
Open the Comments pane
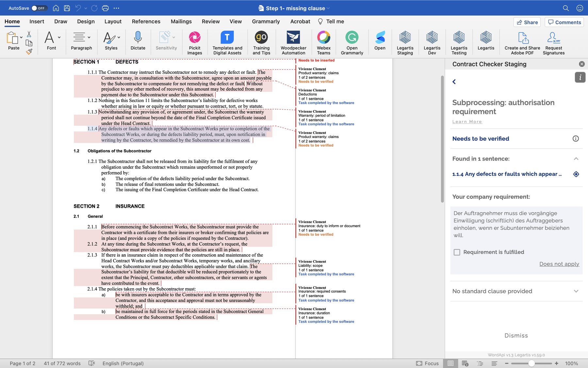point(564,22)
